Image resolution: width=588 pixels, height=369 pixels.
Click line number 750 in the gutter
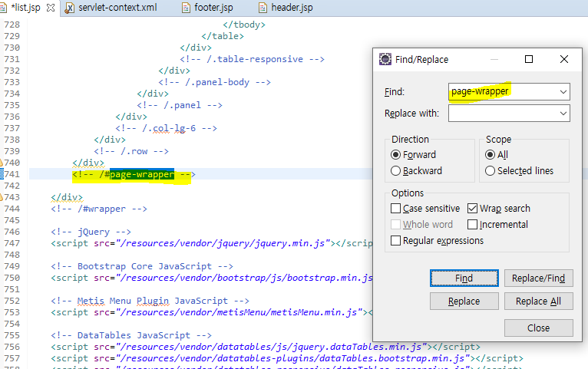(12, 278)
